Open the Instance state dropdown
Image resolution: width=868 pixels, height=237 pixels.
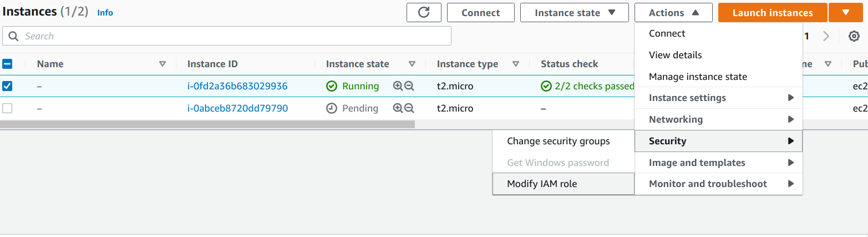(574, 13)
